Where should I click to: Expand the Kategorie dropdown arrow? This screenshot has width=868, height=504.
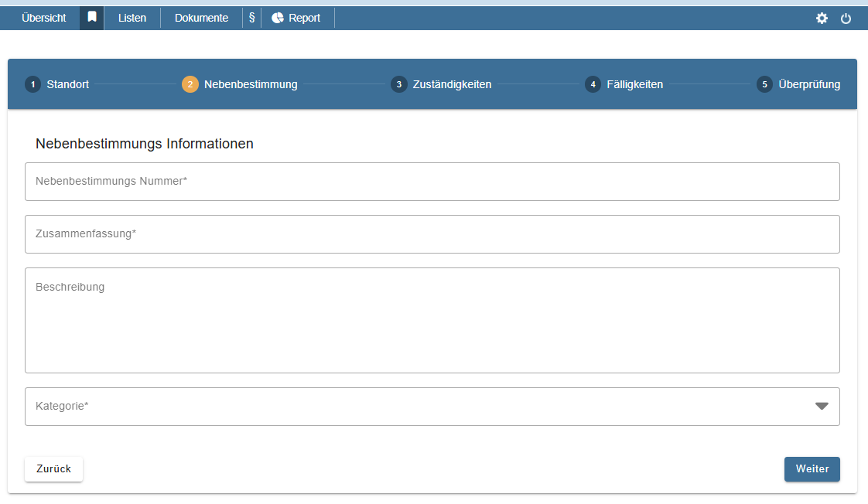[822, 407]
